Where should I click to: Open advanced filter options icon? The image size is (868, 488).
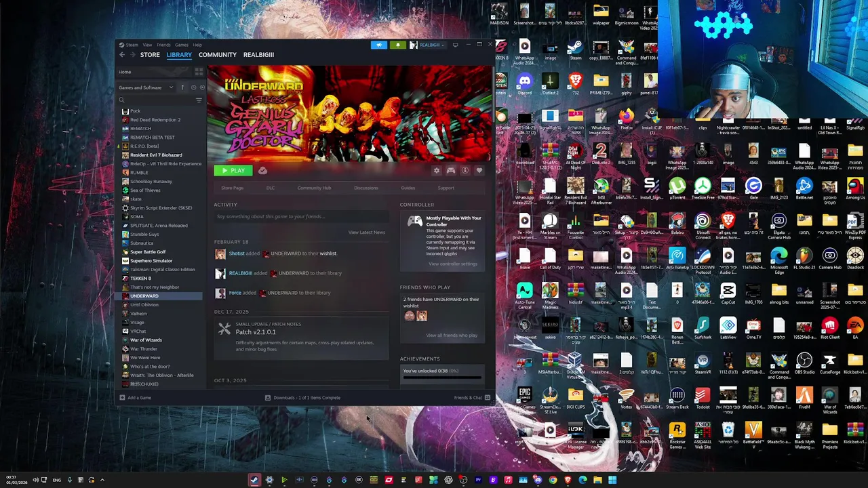click(199, 100)
